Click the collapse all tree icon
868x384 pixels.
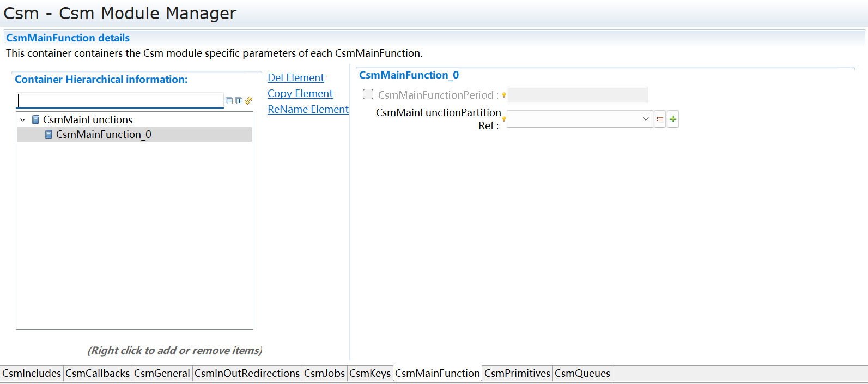(x=229, y=101)
